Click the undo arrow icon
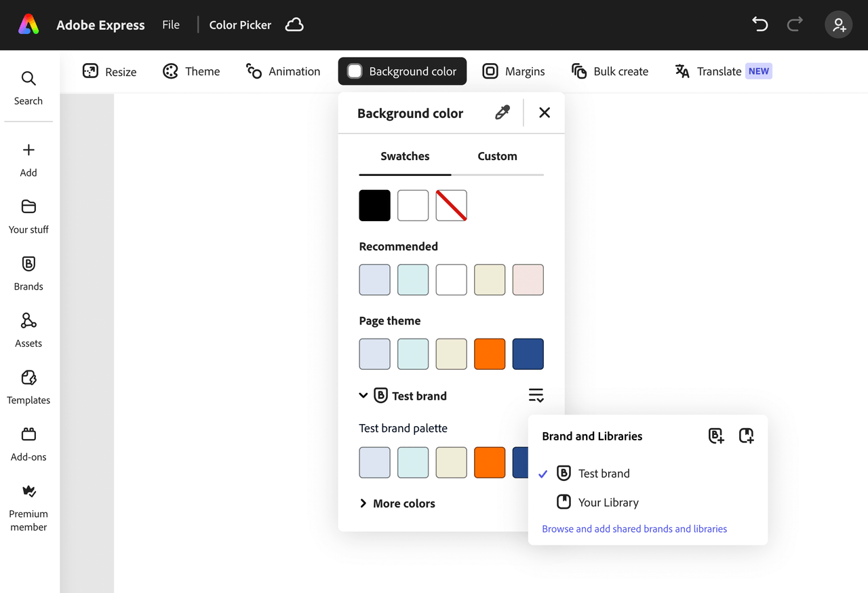The image size is (868, 593). [760, 25]
